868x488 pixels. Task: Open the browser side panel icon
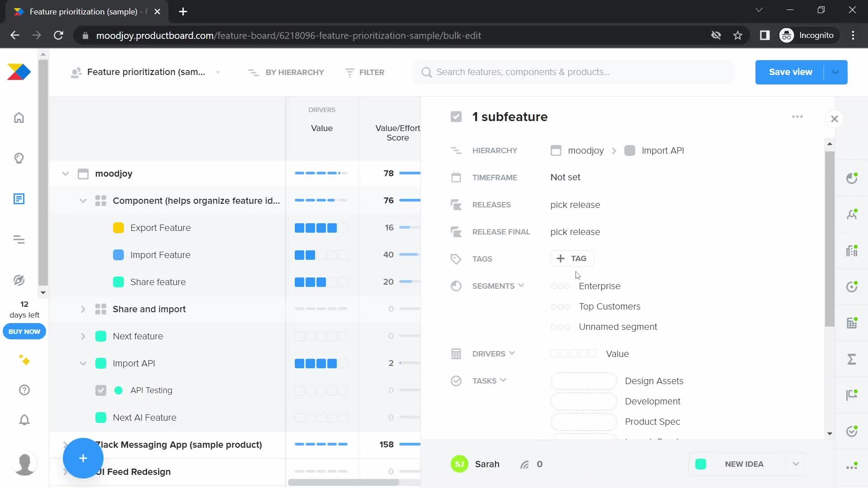pyautogui.click(x=764, y=35)
